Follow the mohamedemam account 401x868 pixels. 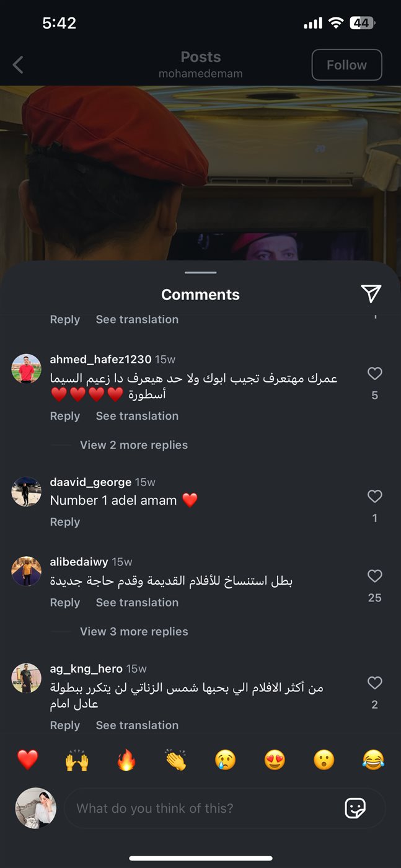(x=346, y=65)
